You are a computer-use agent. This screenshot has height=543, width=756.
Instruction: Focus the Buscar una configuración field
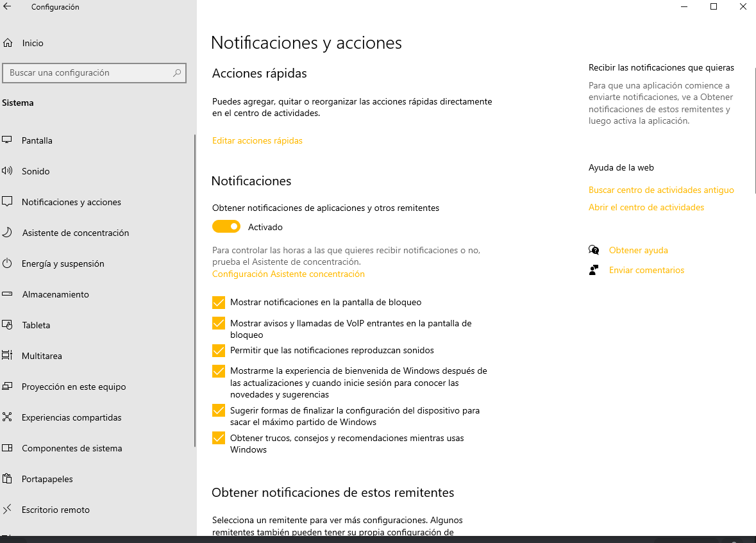[x=94, y=73]
